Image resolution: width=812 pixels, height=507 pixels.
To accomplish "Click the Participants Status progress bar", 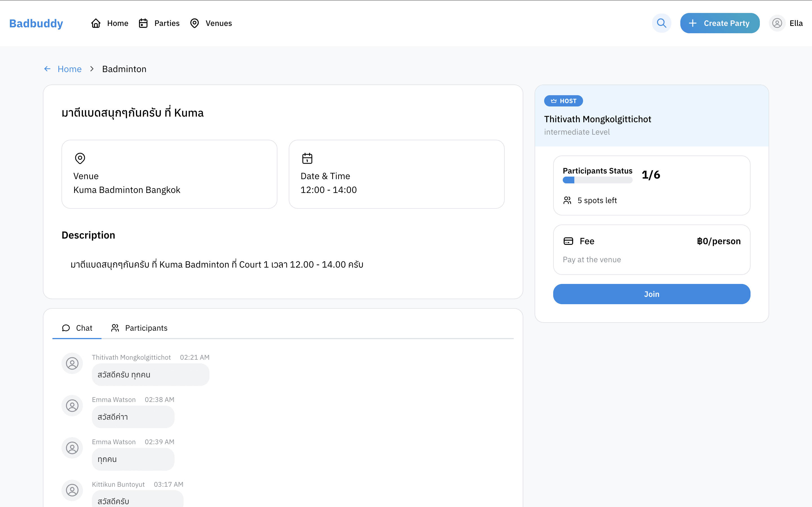I will pyautogui.click(x=597, y=180).
